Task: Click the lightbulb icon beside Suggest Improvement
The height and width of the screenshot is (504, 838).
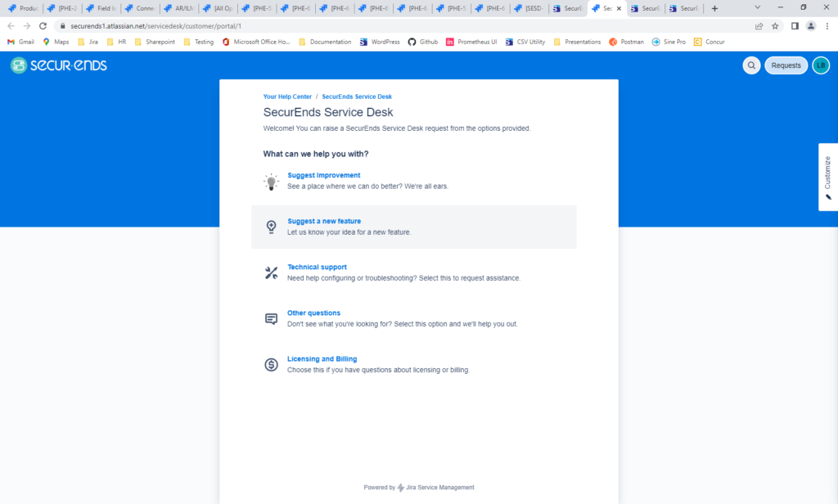Action: coord(271,182)
